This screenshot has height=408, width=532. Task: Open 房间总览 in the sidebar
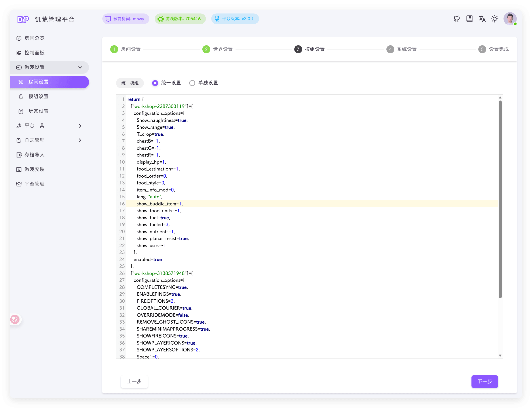pos(34,38)
